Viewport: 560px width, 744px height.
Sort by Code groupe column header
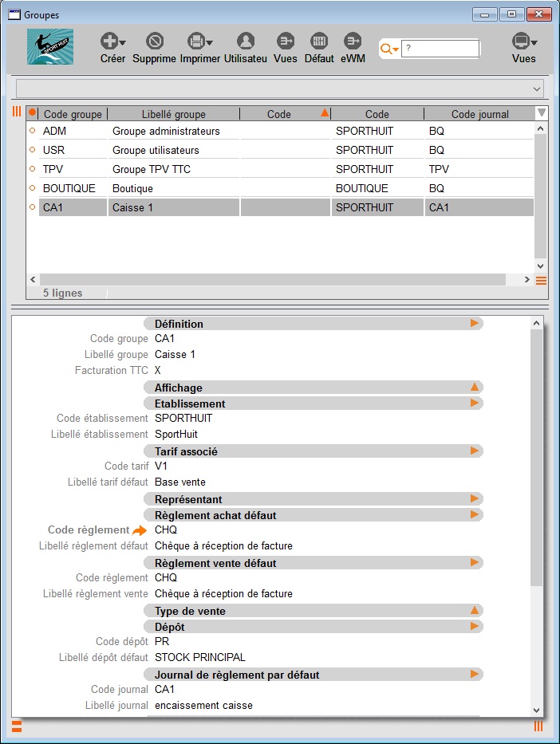(73, 114)
